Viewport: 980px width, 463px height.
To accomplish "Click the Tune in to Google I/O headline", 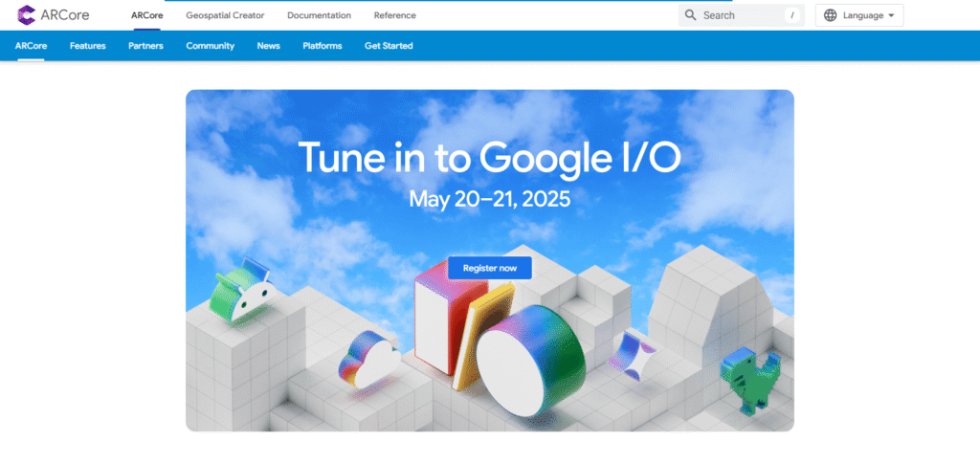I will [x=489, y=158].
